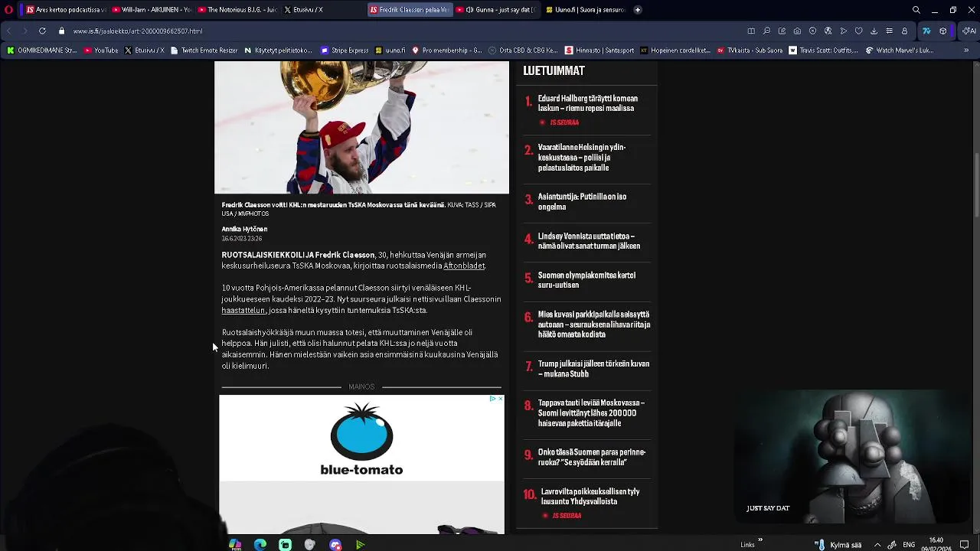Click the zoom-out magnifier icon in toolbar
980x551 pixels.
[x=766, y=31]
